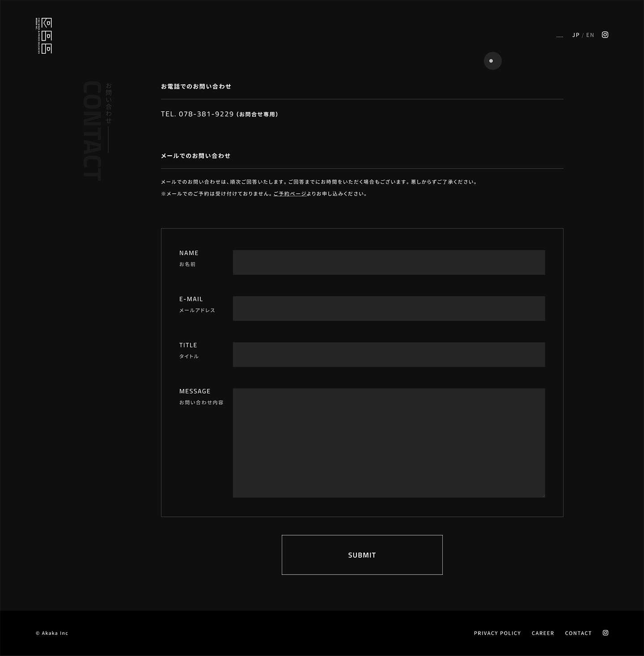This screenshot has height=656, width=644.
Task: Go to the CAREER page in the footer
Action: [542, 633]
